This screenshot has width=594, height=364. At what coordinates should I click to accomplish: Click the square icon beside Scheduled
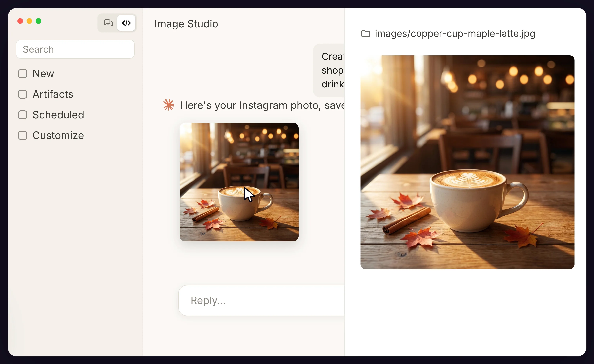click(23, 115)
